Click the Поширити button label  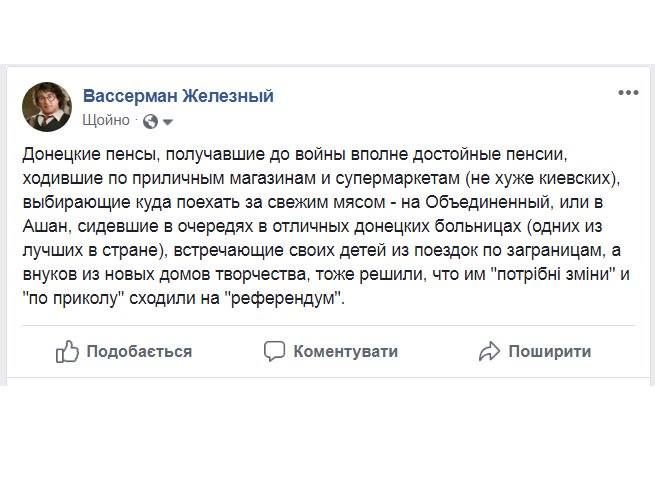(550, 351)
